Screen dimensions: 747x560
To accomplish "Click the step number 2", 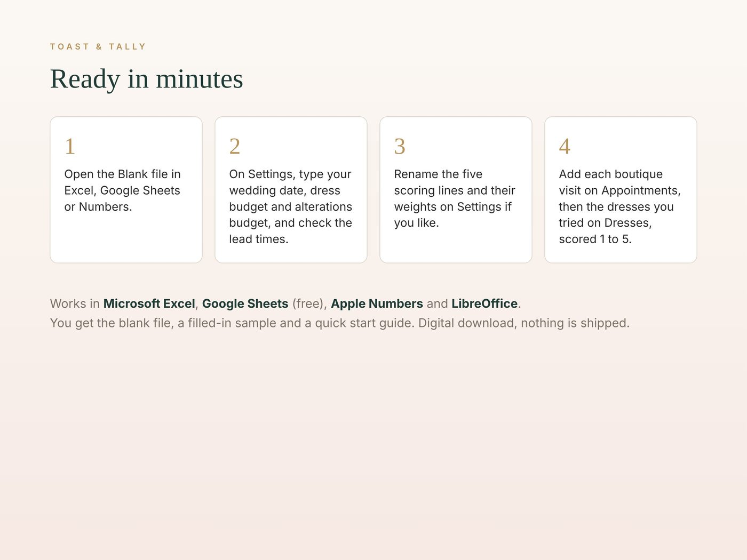I will click(235, 146).
